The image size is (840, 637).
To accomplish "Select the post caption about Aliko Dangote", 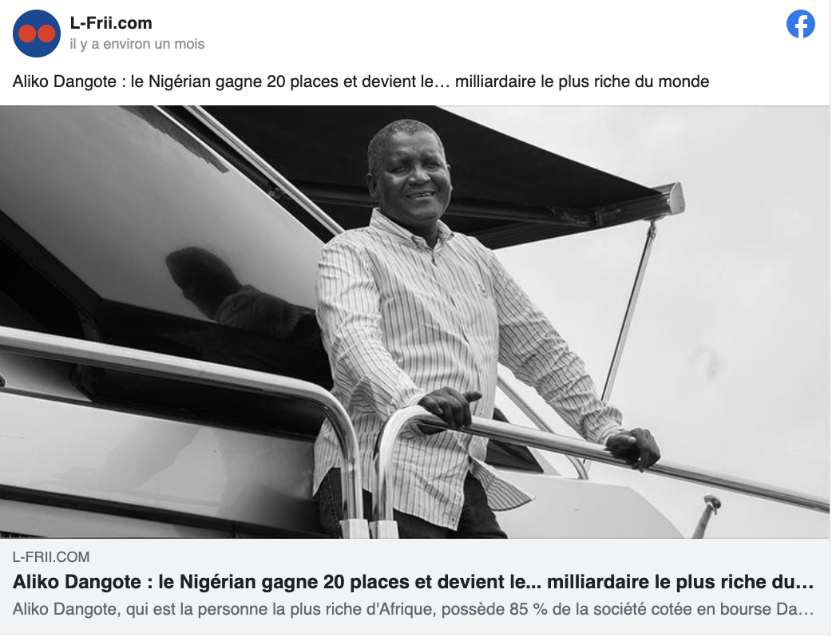I will [361, 81].
